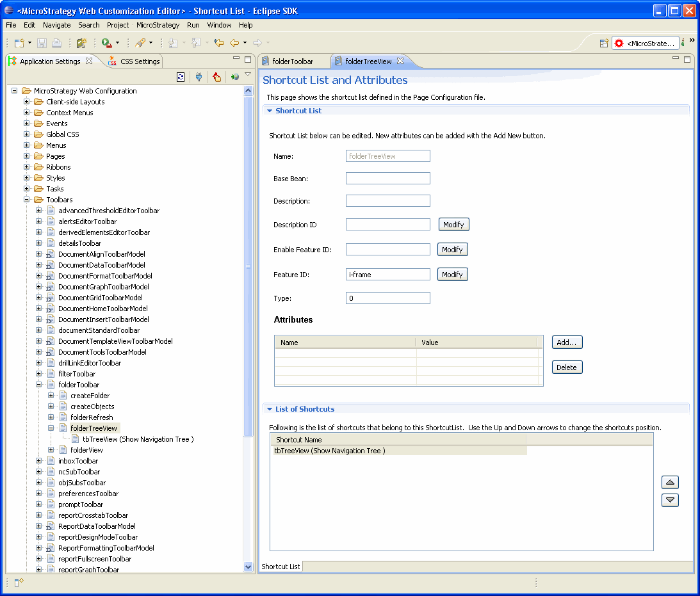Viewport: 700px width, 596px height.
Task: Collapse the List of Shortcuts section
Action: (270, 409)
